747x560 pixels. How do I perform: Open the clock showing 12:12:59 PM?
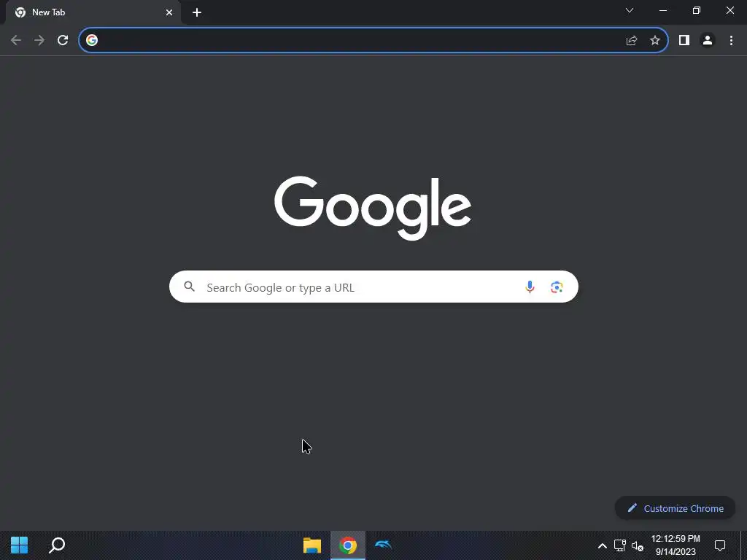(676, 545)
